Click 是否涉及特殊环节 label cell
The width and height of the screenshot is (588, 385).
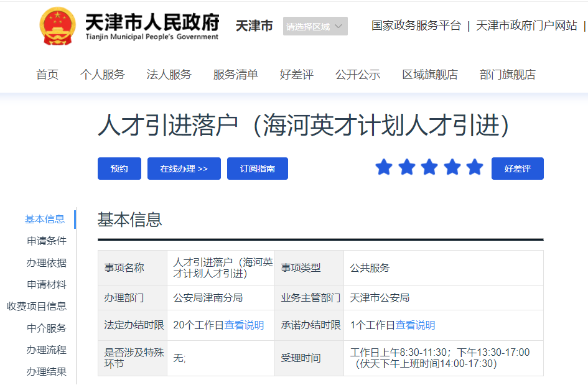coord(134,358)
